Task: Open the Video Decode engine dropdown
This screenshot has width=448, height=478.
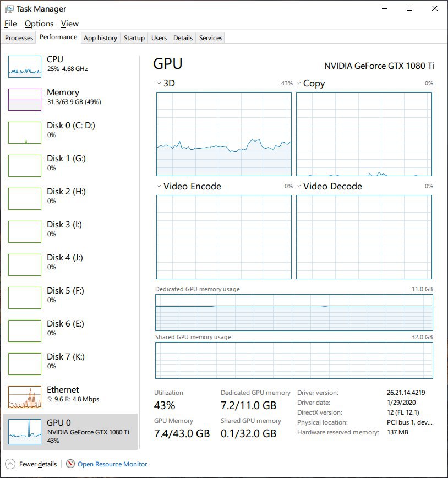Action: 298,186
